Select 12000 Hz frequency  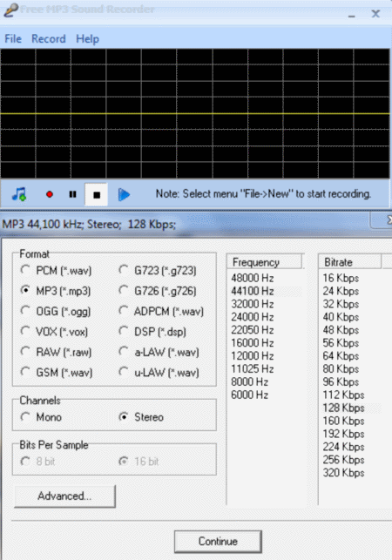253,355
